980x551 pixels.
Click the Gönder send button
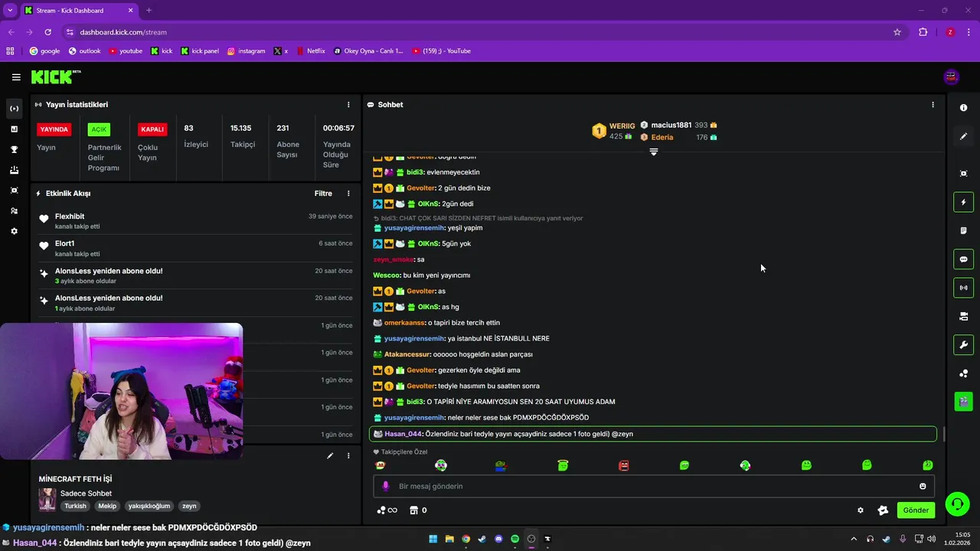tap(916, 510)
